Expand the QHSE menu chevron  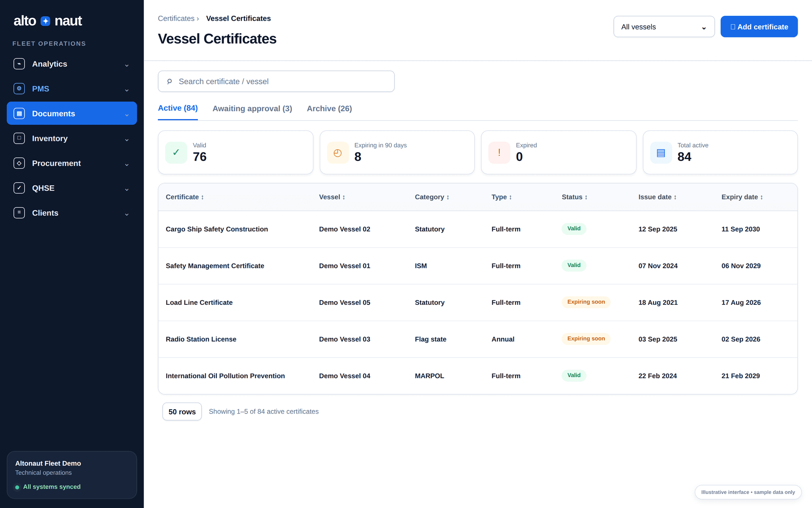pos(127,189)
